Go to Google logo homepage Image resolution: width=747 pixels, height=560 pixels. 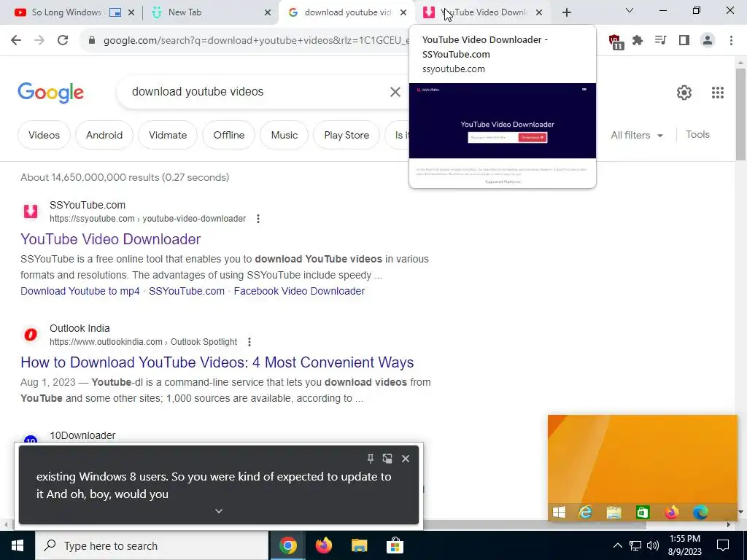point(50,93)
